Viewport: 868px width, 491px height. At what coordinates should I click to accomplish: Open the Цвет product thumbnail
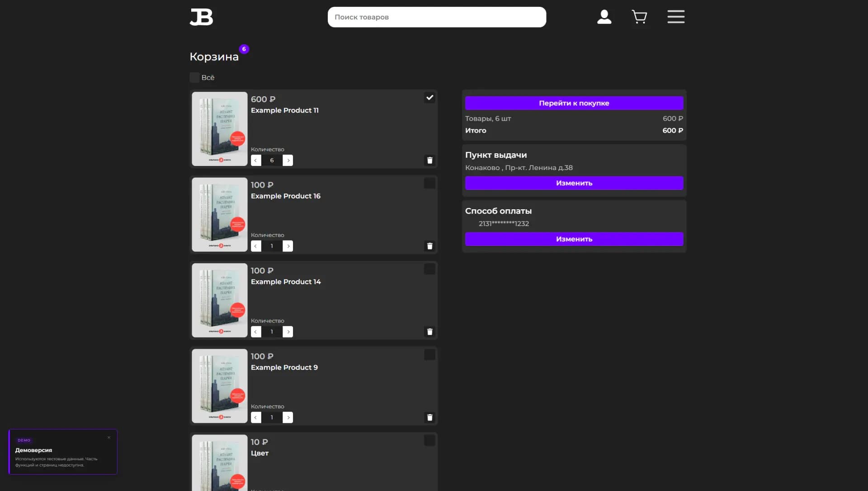[x=220, y=463]
